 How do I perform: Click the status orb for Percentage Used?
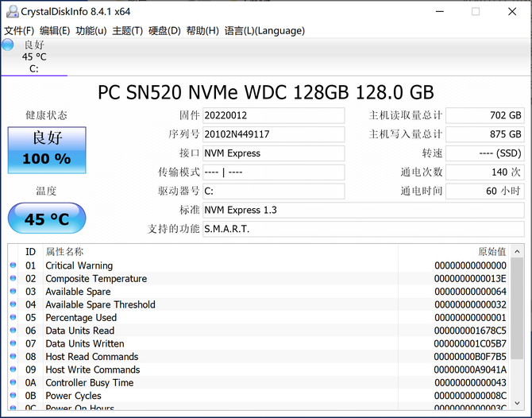tap(13, 318)
